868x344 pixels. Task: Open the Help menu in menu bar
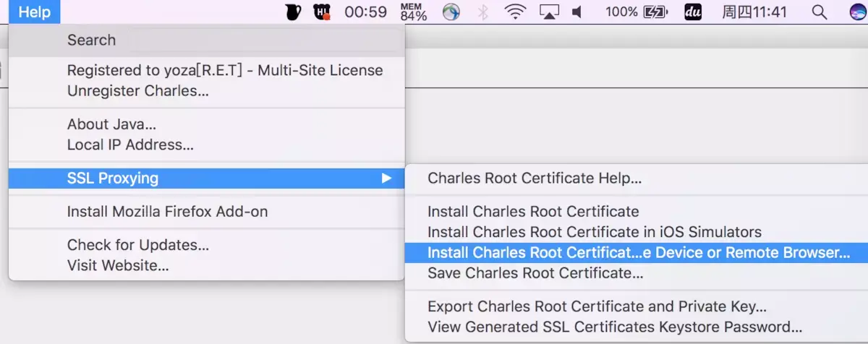click(x=35, y=12)
